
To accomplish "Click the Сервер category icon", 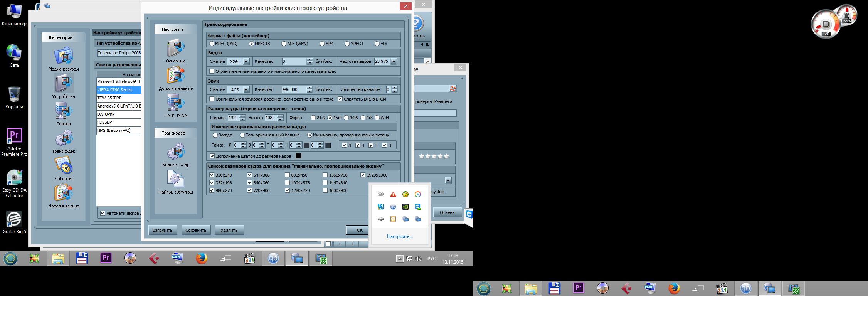I will tap(64, 111).
